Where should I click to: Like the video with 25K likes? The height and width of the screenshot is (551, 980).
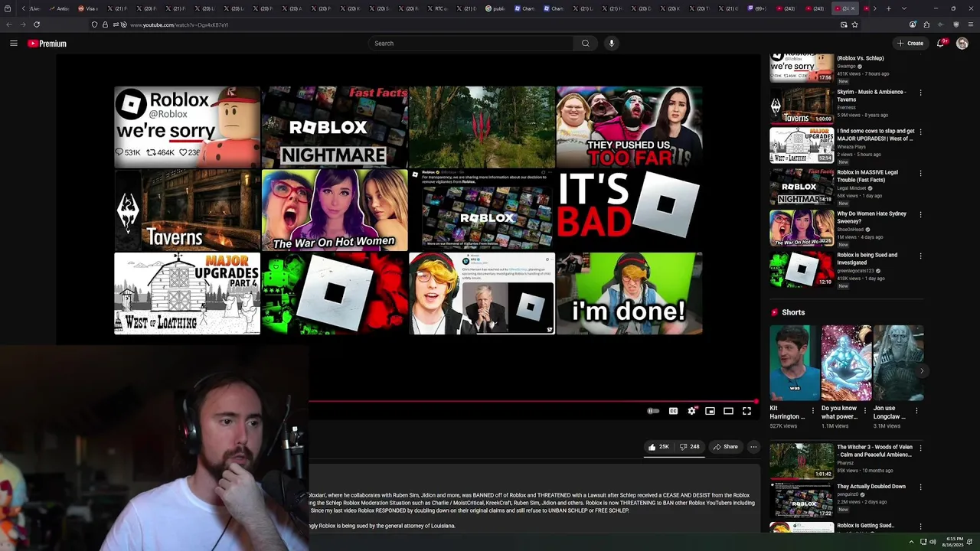click(x=658, y=447)
